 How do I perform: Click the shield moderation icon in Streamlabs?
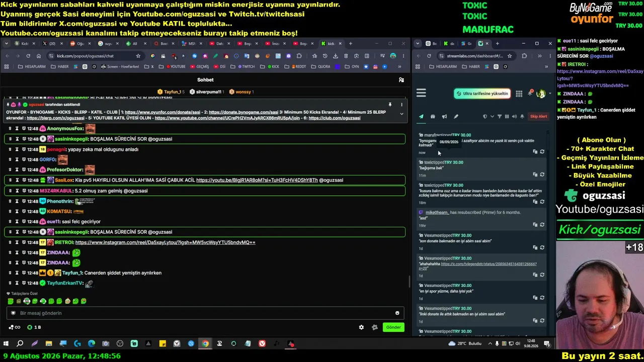485,117
